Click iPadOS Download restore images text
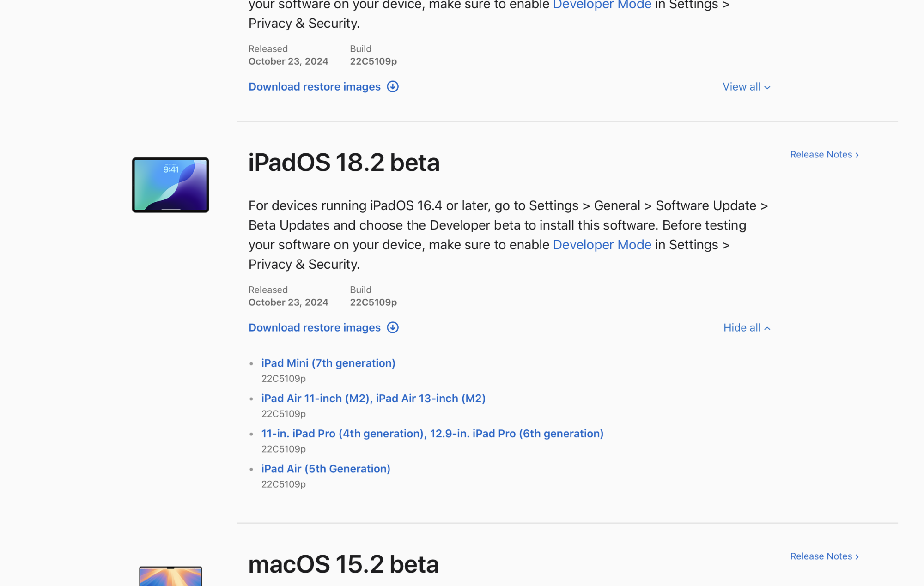 point(314,327)
